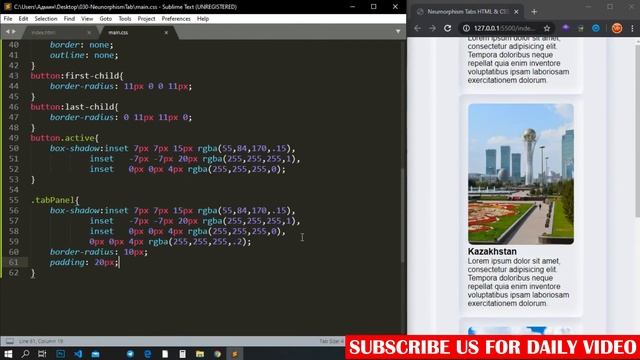640x360 pixels.
Task: Open the tab list dropdown arrow
Action: click(x=398, y=32)
